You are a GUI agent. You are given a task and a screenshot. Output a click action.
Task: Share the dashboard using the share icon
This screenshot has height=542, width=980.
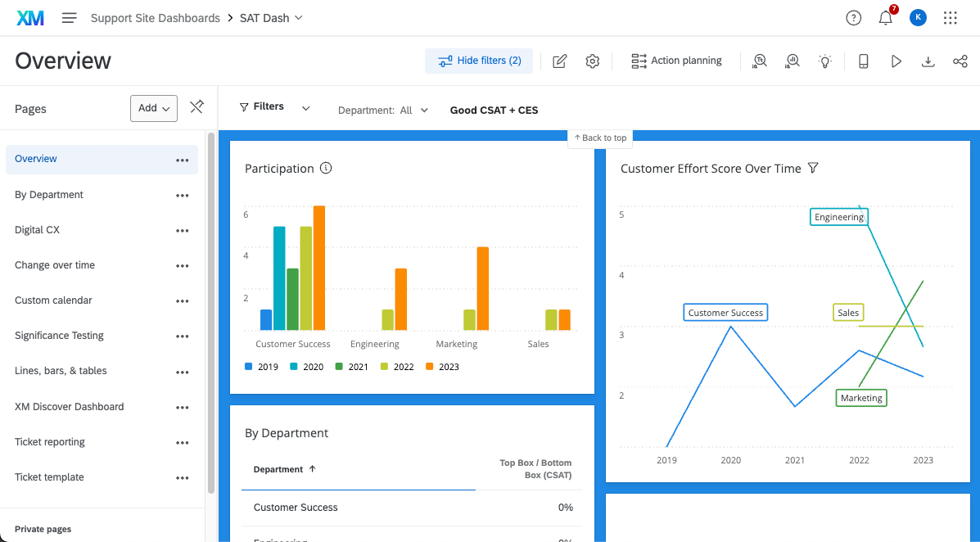[x=960, y=61]
